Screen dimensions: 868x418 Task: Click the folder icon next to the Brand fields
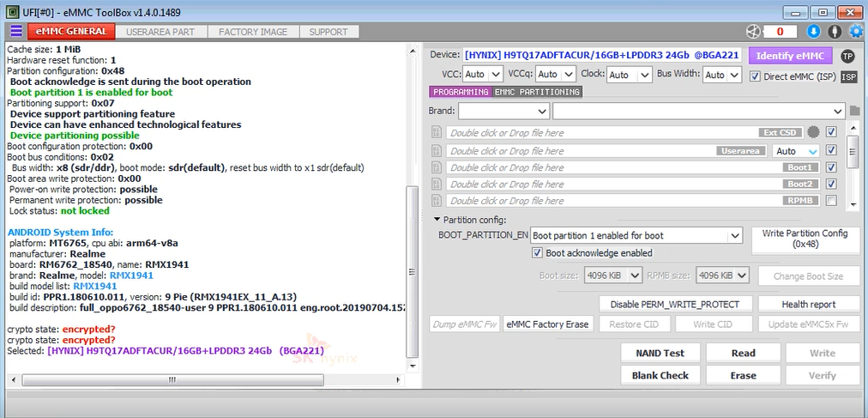855,111
